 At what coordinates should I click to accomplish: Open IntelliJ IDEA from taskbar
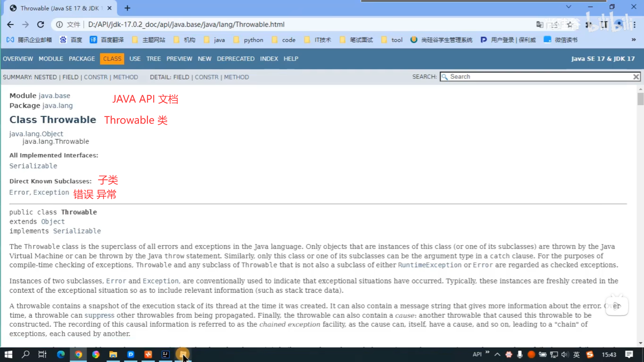(x=165, y=354)
